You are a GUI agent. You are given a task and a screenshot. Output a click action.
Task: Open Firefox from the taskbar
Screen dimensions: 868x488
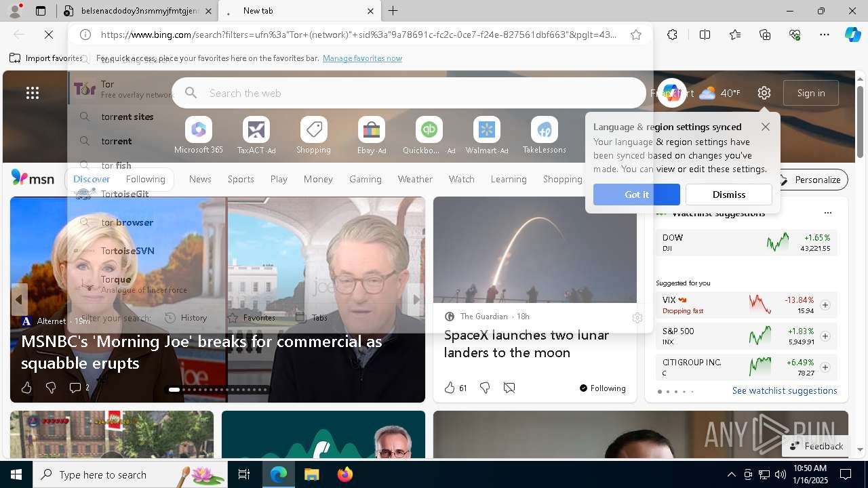coord(345,474)
